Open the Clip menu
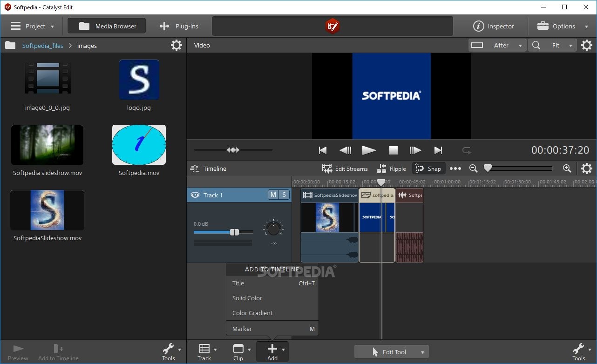 pyautogui.click(x=241, y=352)
